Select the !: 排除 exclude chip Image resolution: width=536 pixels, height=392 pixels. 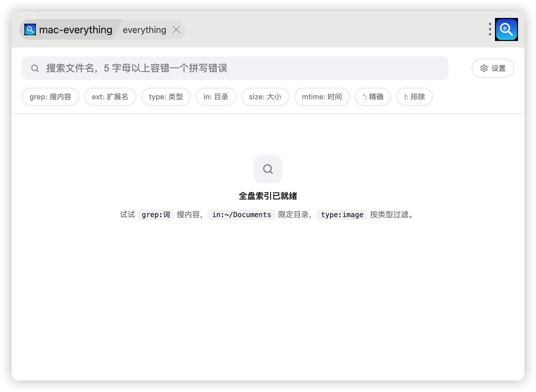coord(415,97)
